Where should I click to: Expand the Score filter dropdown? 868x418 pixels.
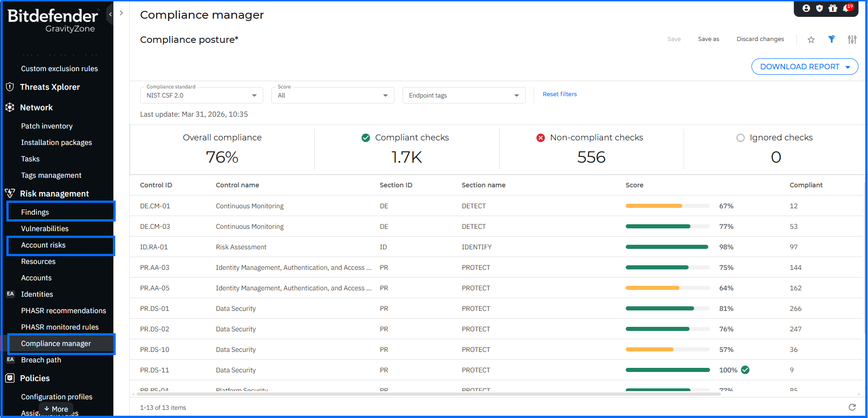pos(332,95)
